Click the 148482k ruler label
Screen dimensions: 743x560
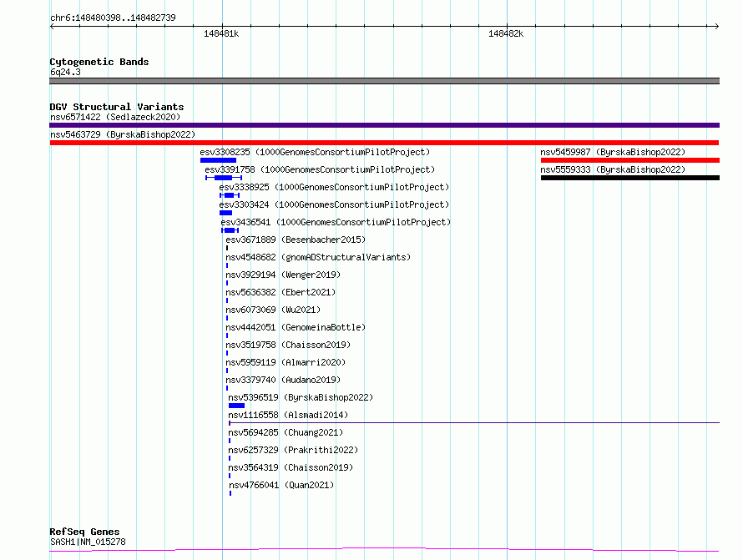pyautogui.click(x=506, y=33)
